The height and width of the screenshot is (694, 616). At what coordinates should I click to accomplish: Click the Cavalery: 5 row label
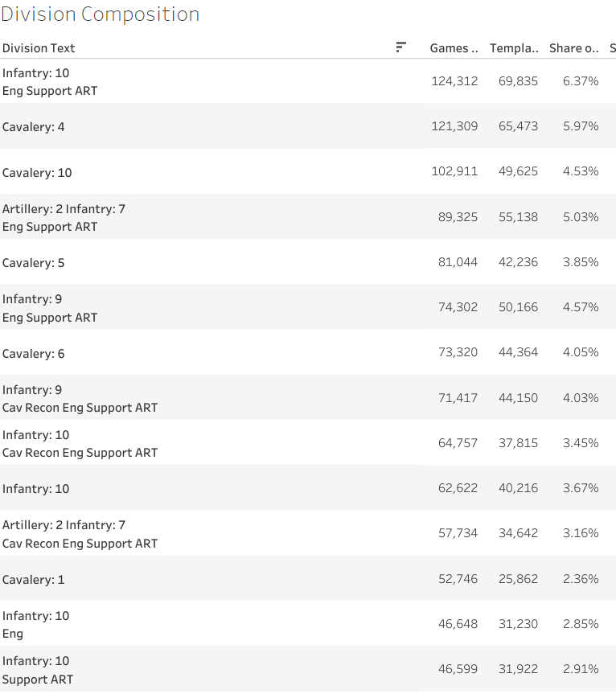coord(34,263)
